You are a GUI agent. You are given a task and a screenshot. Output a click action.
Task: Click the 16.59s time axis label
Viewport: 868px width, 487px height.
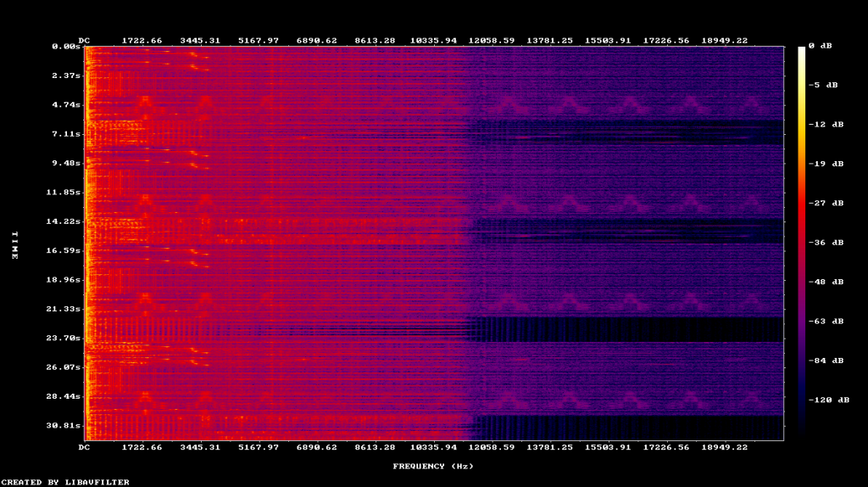pyautogui.click(x=63, y=250)
